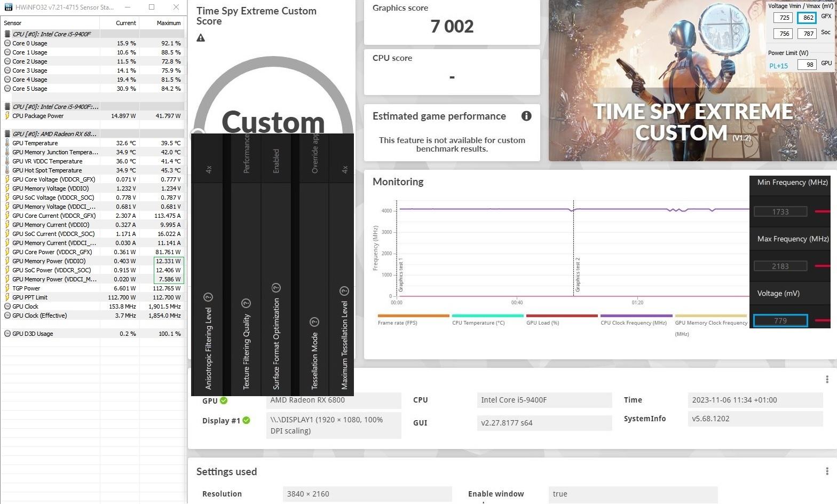Toggle GPU Load (%) legend in Monitoring chart

coord(562,319)
